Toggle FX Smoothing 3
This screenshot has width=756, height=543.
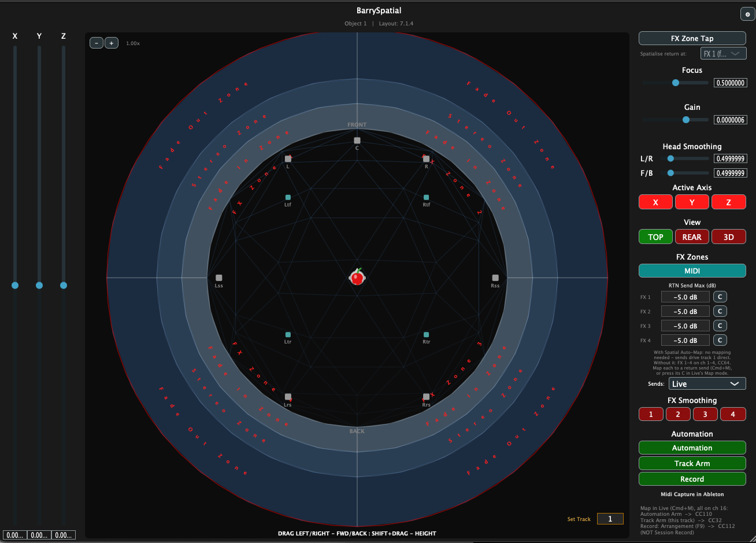pyautogui.click(x=706, y=414)
